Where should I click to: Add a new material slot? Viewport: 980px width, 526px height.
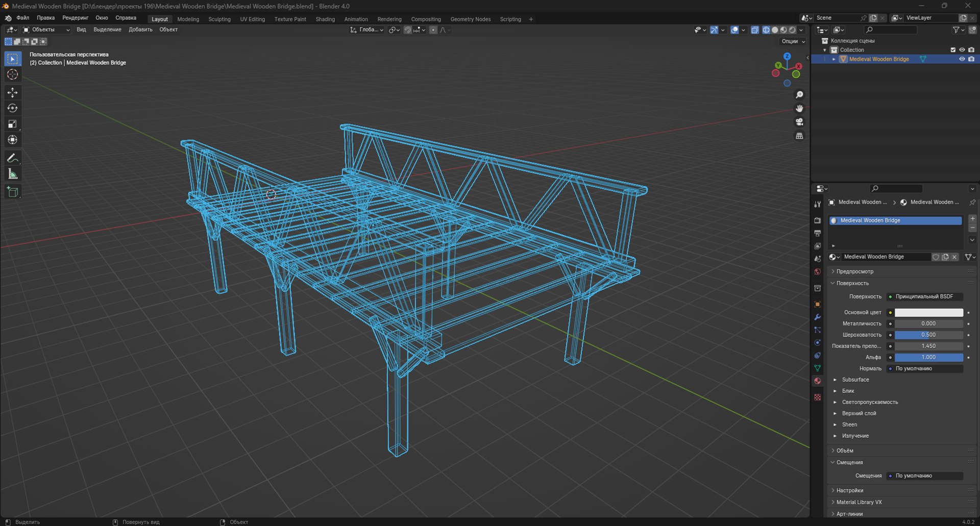(972, 218)
